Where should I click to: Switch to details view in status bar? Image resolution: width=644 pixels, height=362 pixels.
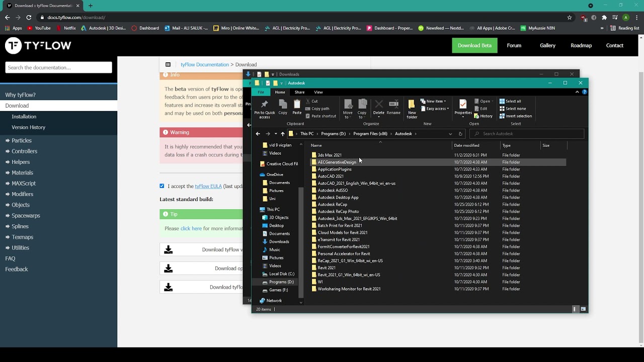575,309
